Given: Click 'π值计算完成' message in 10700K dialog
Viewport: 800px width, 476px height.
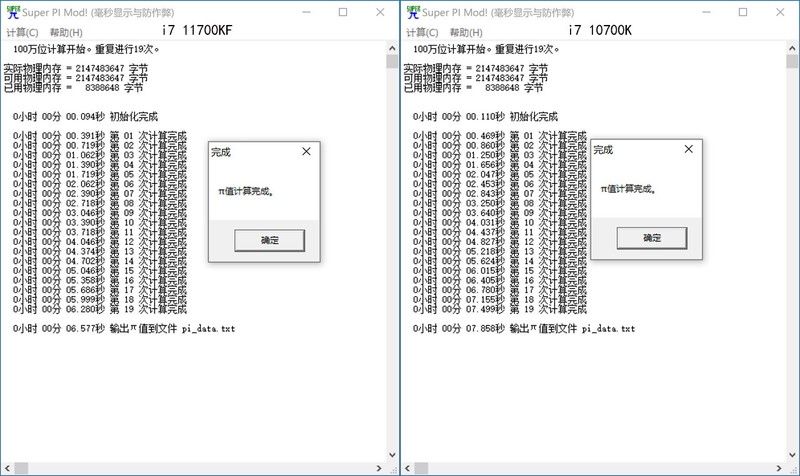Looking at the screenshot, I should [x=629, y=189].
